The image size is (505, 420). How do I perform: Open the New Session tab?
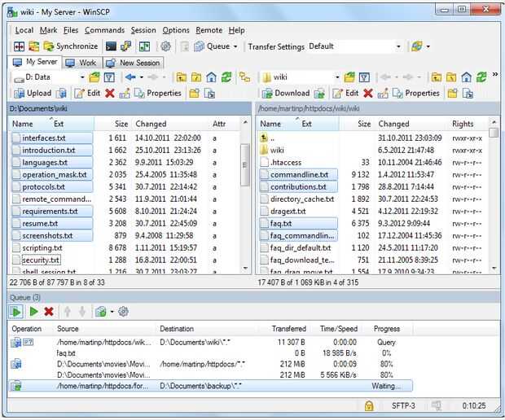133,63
